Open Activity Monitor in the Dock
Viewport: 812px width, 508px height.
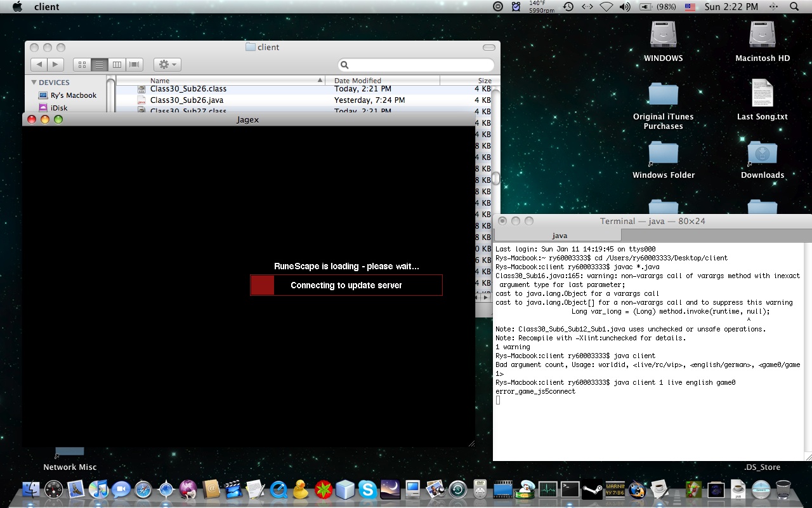[547, 490]
